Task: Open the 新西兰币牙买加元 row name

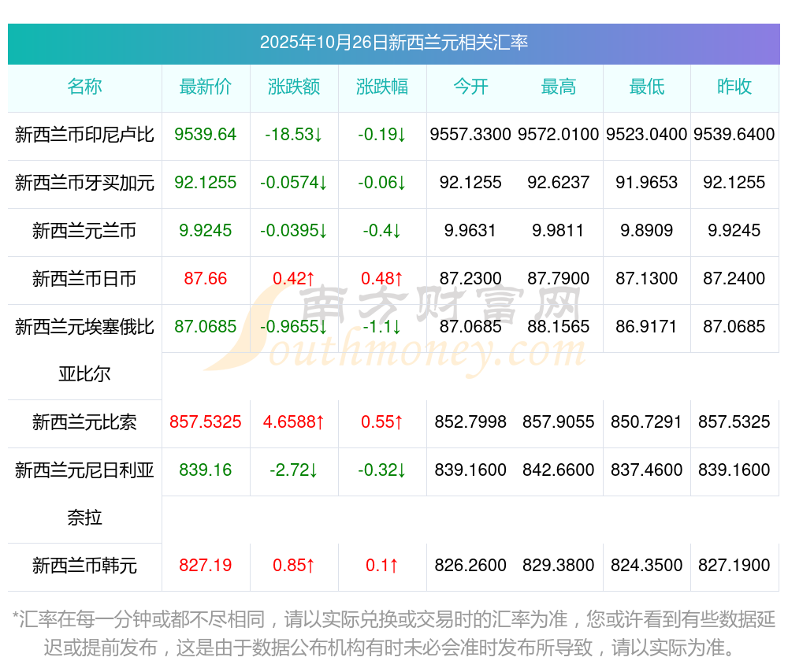Action: point(84,183)
